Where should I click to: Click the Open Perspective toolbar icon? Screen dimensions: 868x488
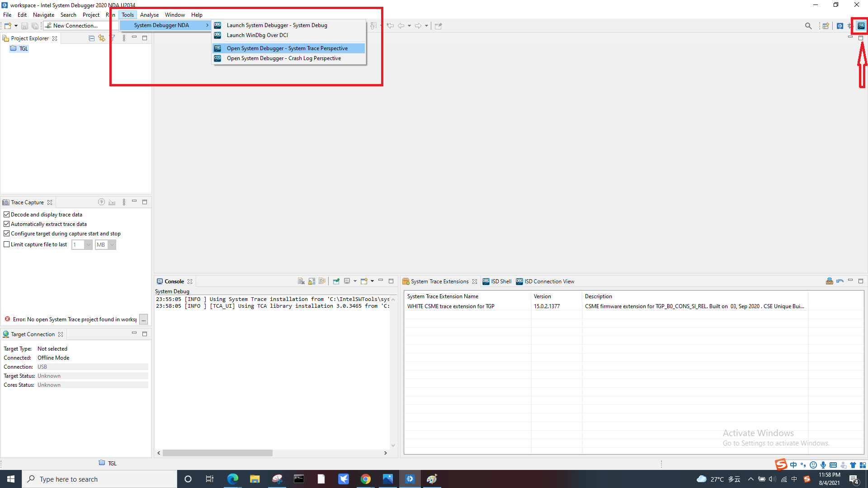tap(826, 26)
